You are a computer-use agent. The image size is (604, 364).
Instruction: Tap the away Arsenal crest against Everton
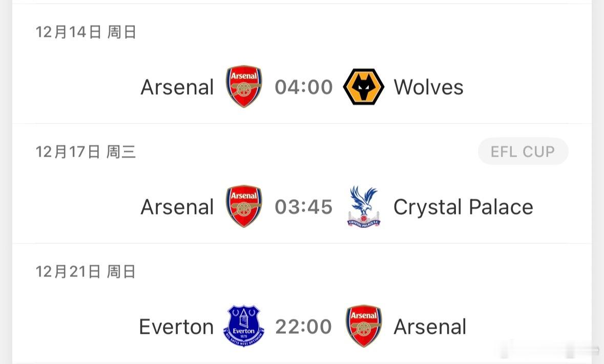pyautogui.click(x=363, y=326)
